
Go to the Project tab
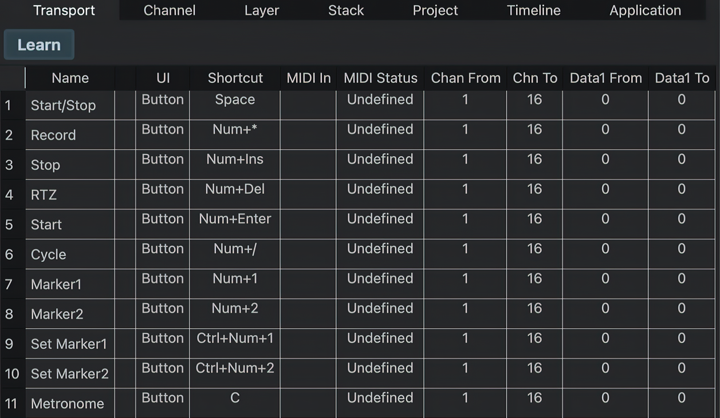coord(435,11)
